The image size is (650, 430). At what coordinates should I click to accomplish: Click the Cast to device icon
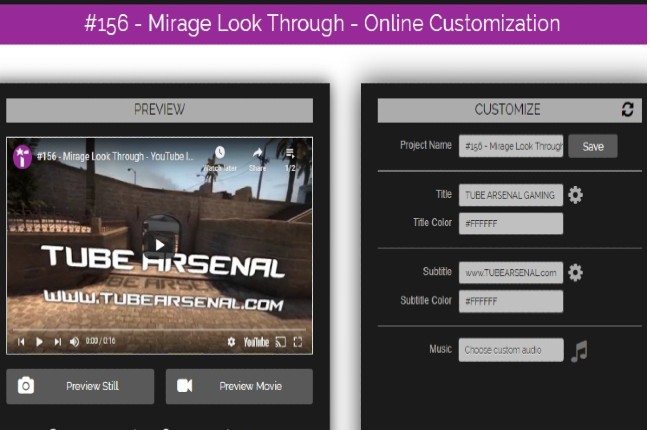click(x=280, y=342)
